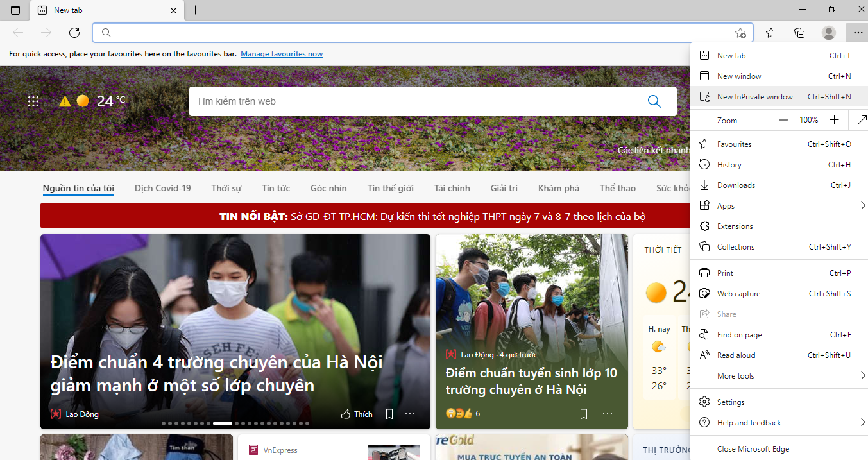This screenshot has width=868, height=460.
Task: Increase zoom with the plus button
Action: (834, 120)
